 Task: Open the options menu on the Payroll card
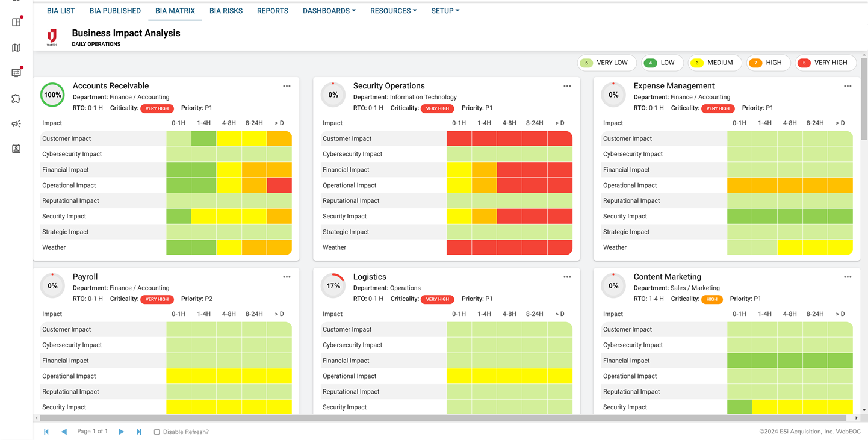tap(287, 276)
